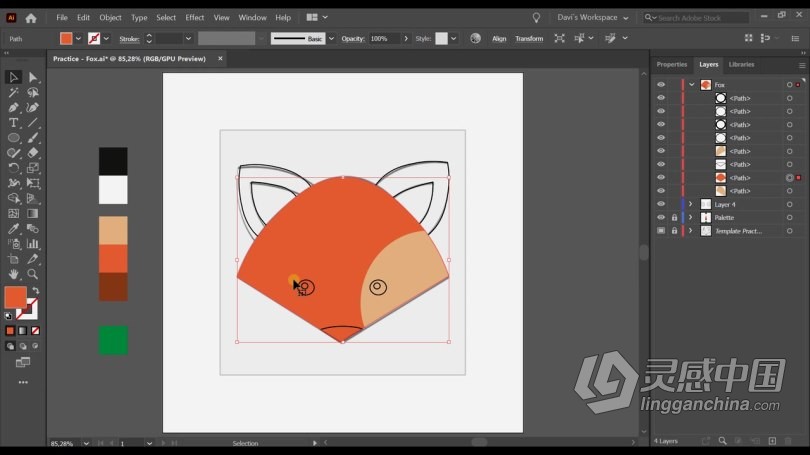The image size is (810, 455).
Task: Open Davi's Workspace switcher
Action: coord(593,18)
